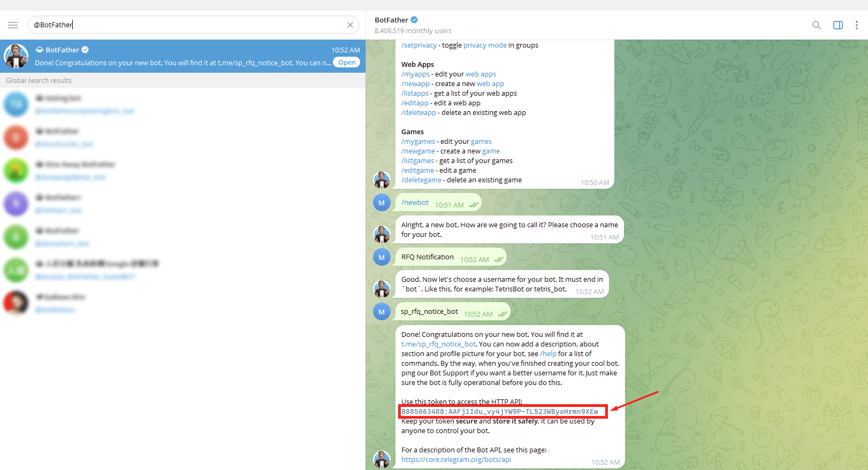Open the web apps link after /myapps
This screenshot has width=868, height=470.
481,74
